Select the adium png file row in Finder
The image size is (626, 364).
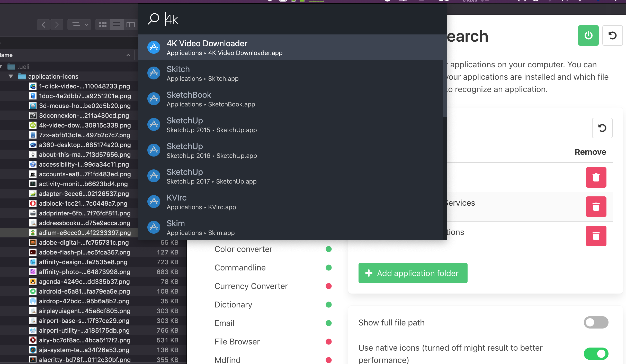[85, 233]
